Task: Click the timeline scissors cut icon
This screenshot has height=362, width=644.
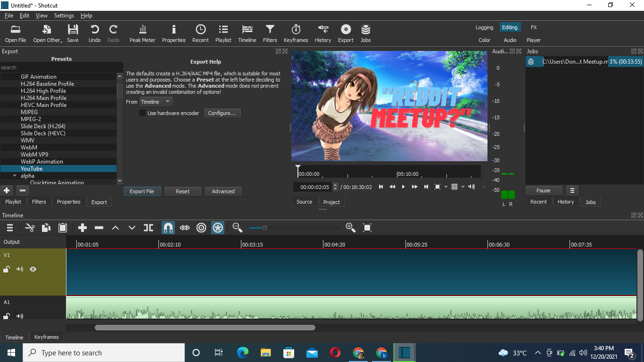Action: pos(30,228)
